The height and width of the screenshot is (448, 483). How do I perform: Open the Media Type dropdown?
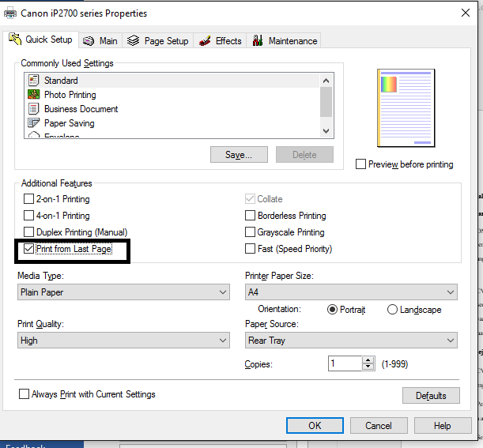click(123, 292)
